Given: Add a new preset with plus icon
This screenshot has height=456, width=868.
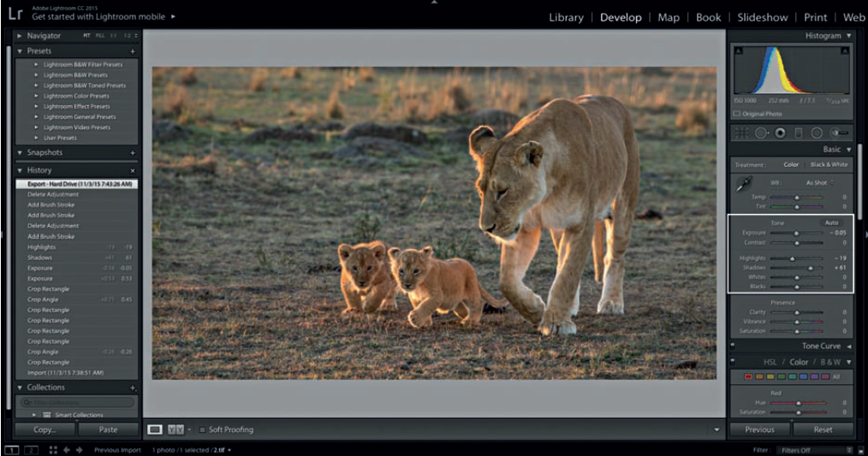Looking at the screenshot, I should click(x=133, y=51).
